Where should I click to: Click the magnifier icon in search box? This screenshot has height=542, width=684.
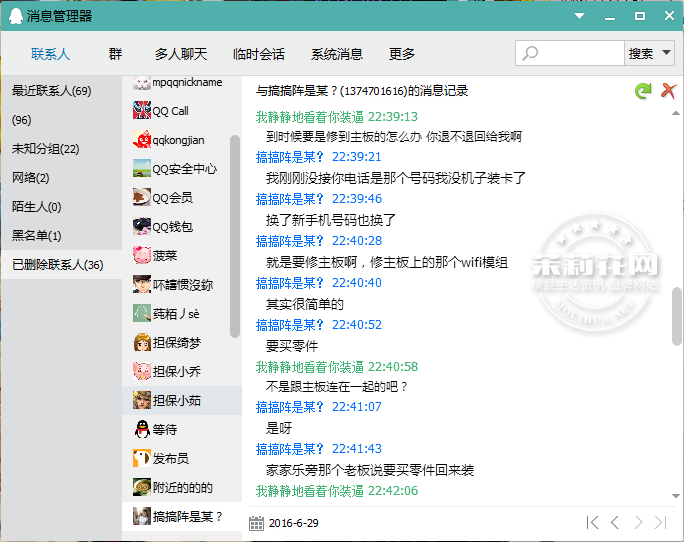pos(530,54)
